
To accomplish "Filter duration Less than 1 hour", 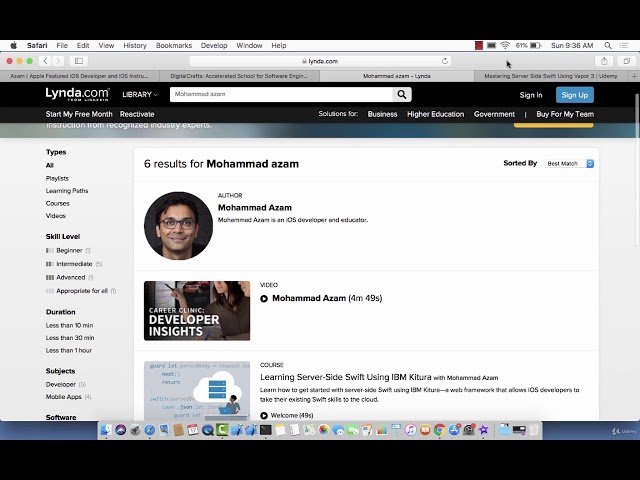I will (x=69, y=350).
